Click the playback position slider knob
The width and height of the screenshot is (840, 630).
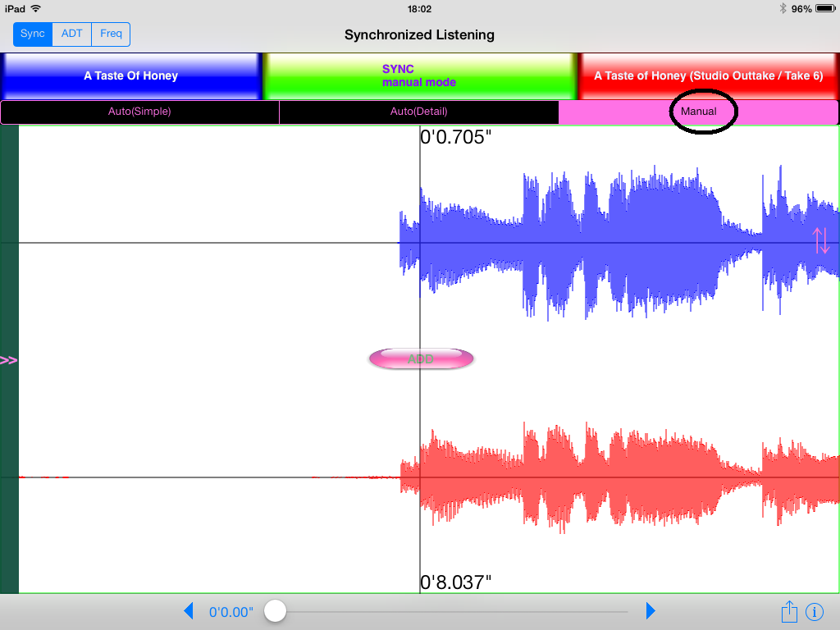(x=275, y=610)
